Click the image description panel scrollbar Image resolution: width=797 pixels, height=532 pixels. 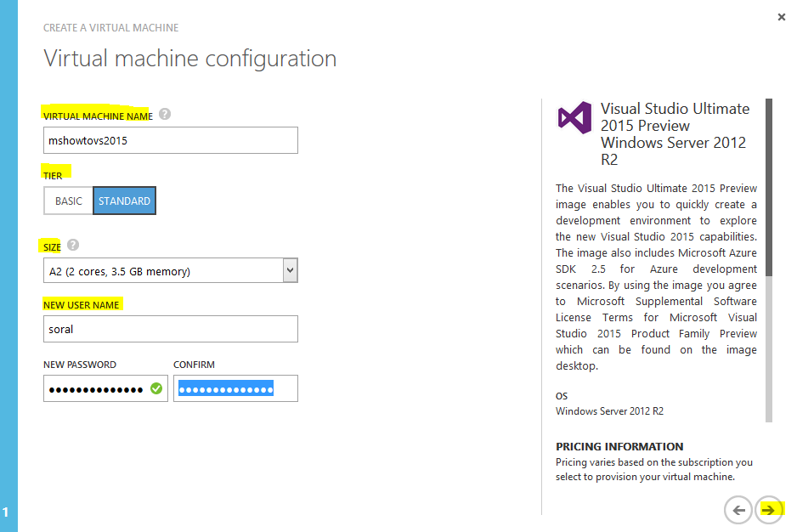tap(769, 255)
